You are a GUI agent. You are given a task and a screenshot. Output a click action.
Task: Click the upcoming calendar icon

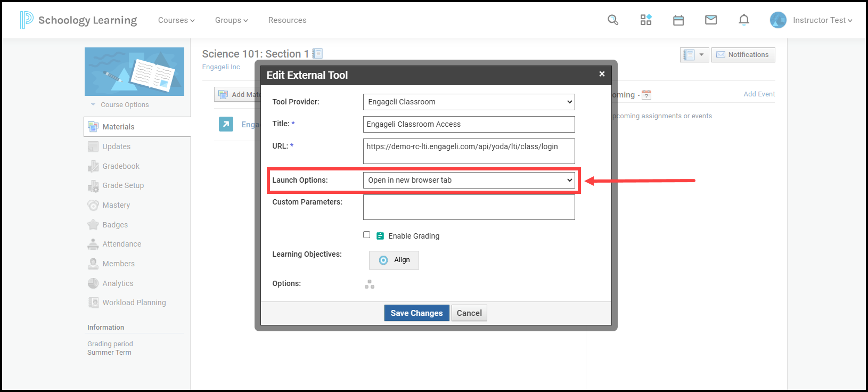646,95
